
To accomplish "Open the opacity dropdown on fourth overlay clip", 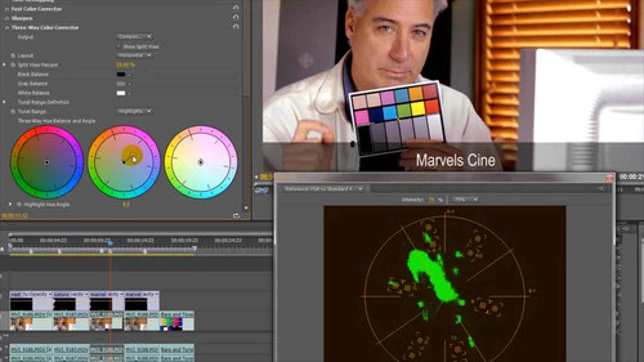I will tap(156, 294).
